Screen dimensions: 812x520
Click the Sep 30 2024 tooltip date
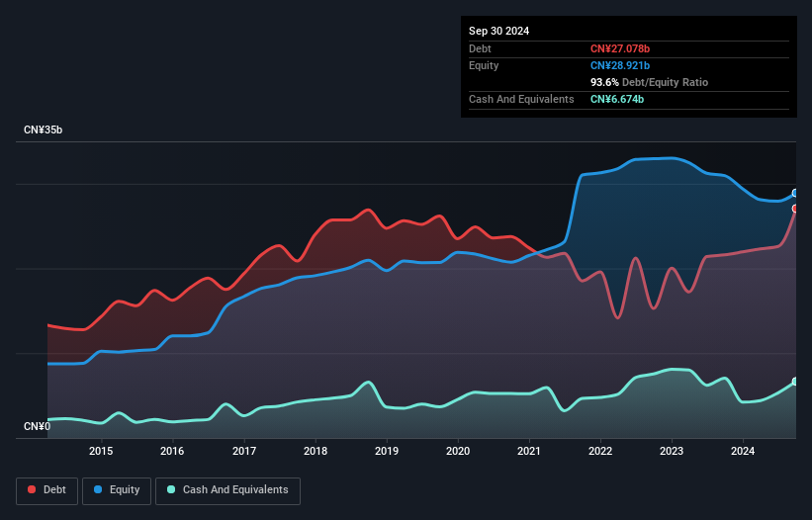(x=498, y=31)
